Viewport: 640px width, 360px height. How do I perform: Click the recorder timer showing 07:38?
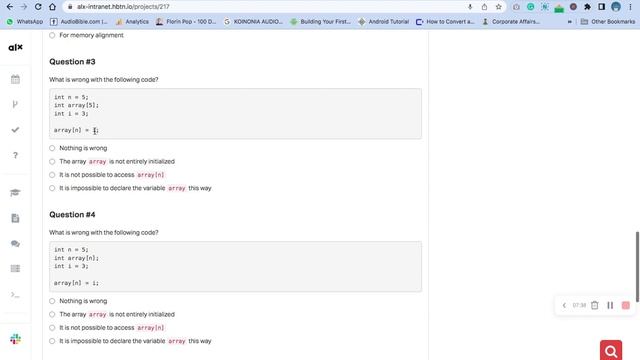579,305
